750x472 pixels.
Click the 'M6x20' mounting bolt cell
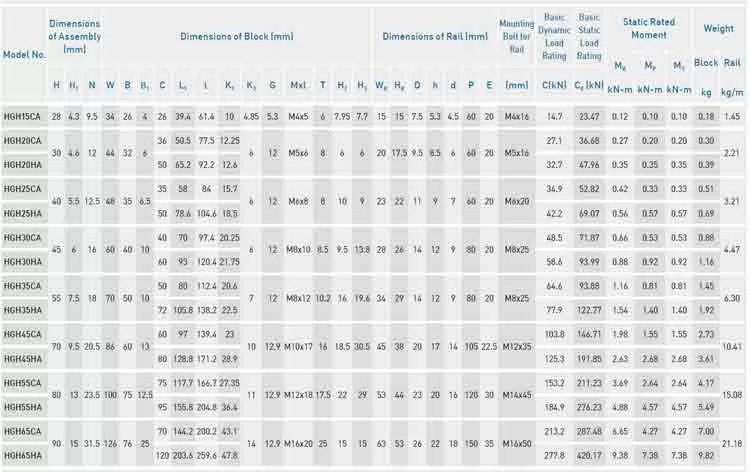(517, 201)
